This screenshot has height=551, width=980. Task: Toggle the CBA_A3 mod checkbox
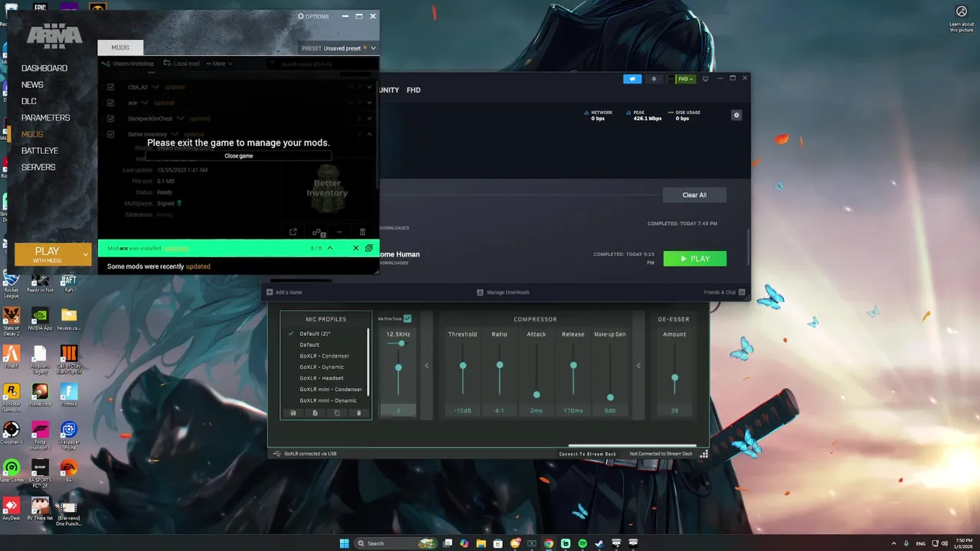(111, 87)
